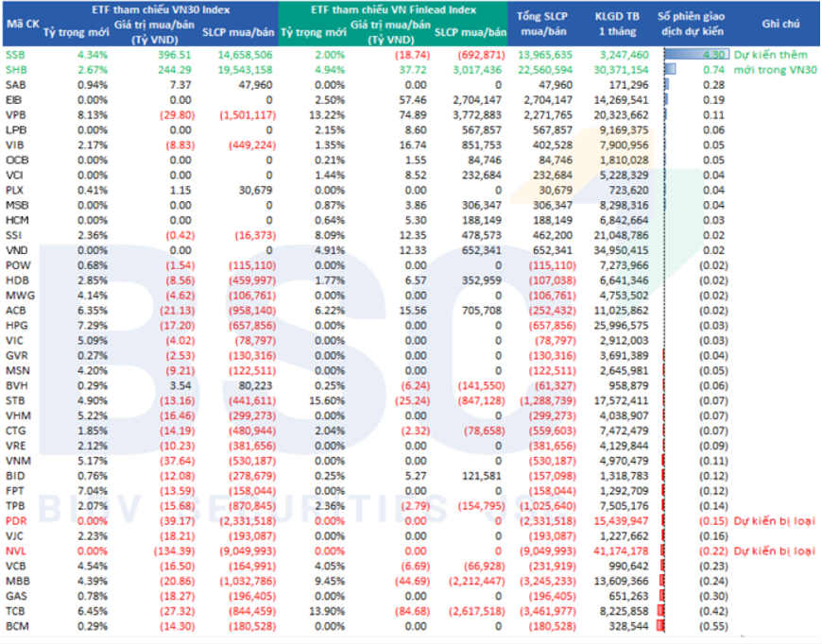Screen dimensions: 822x644
Task: Select the TCB stock code
Action: coord(15,612)
